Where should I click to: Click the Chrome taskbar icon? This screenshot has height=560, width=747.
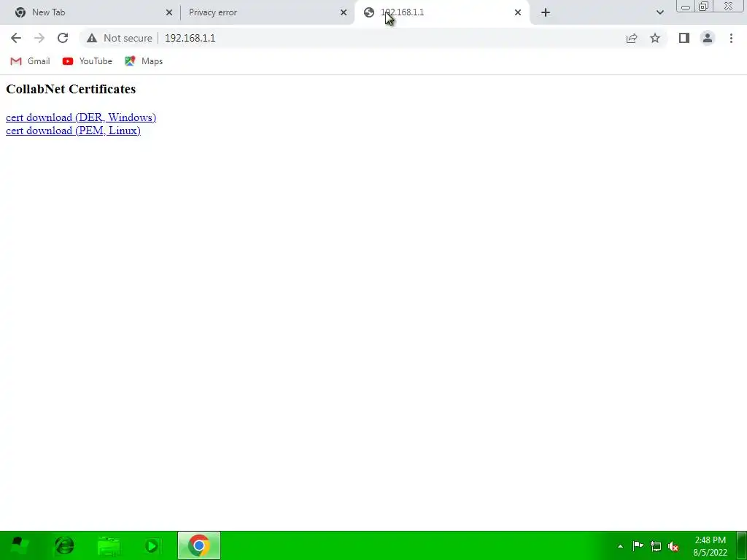tap(199, 545)
